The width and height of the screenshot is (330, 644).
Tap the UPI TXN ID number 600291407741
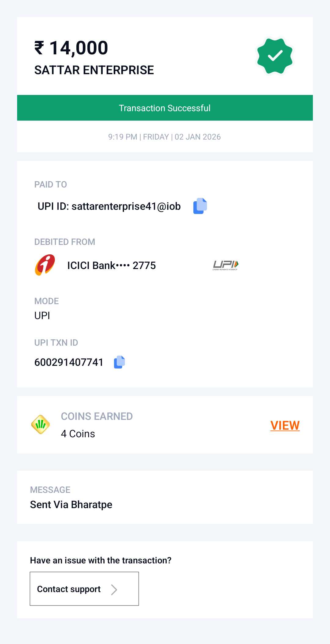pos(69,362)
